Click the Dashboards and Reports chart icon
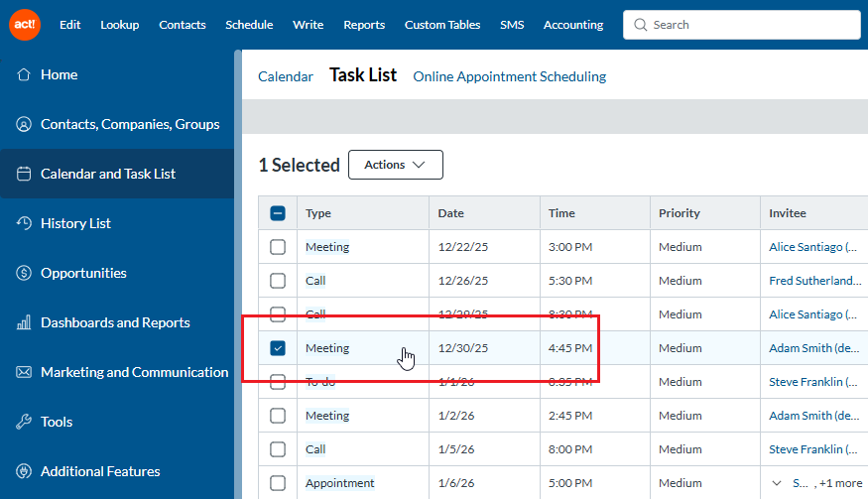The width and height of the screenshot is (868, 499). coord(23,322)
